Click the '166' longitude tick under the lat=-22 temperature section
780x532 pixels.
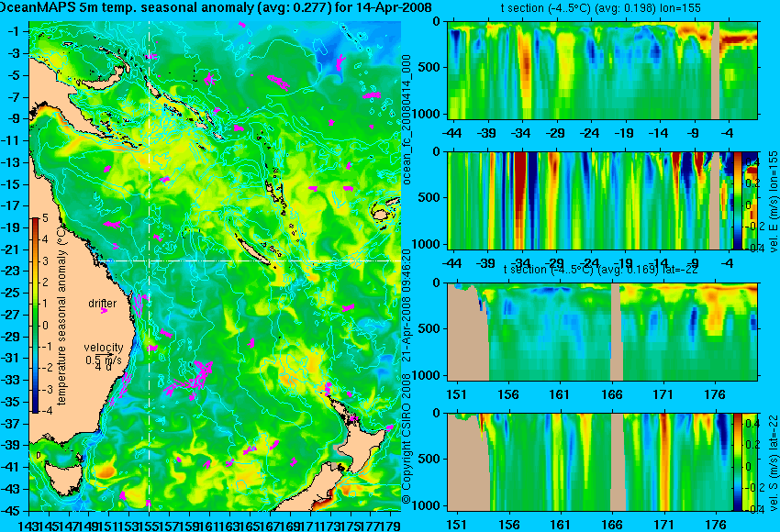point(611,394)
